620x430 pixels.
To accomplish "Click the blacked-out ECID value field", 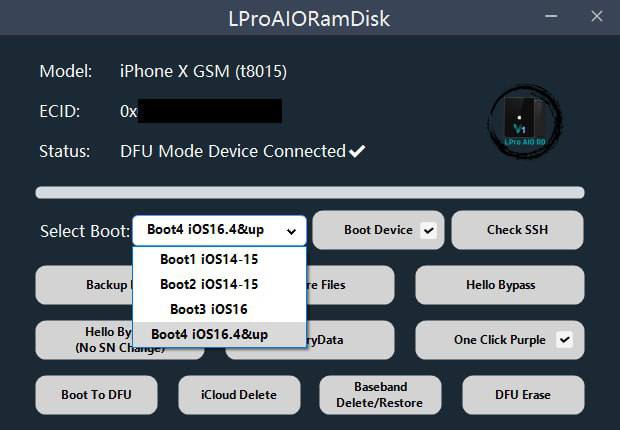I will point(210,111).
